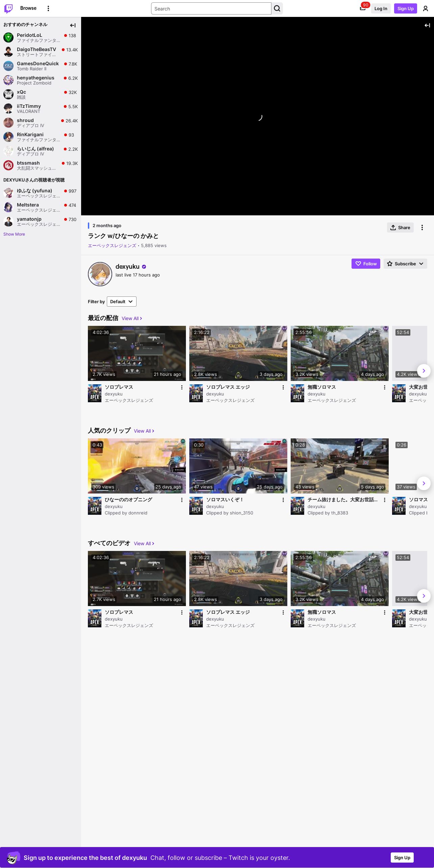Play 2:16:22 thumbnail in すべてのビデオ section
The width and height of the screenshot is (434, 868).
coord(238,578)
